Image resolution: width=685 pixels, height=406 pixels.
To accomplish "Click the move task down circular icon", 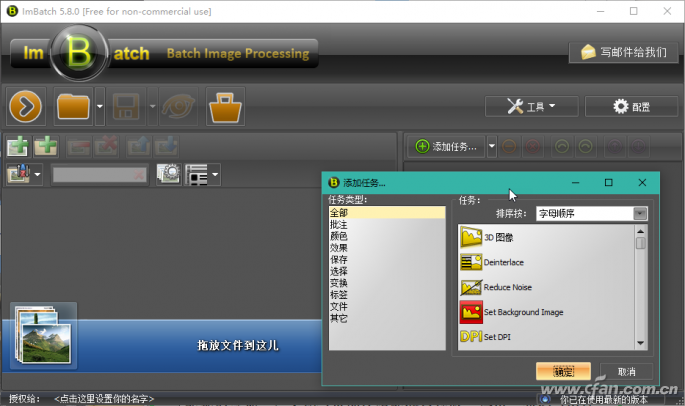I will point(638,146).
